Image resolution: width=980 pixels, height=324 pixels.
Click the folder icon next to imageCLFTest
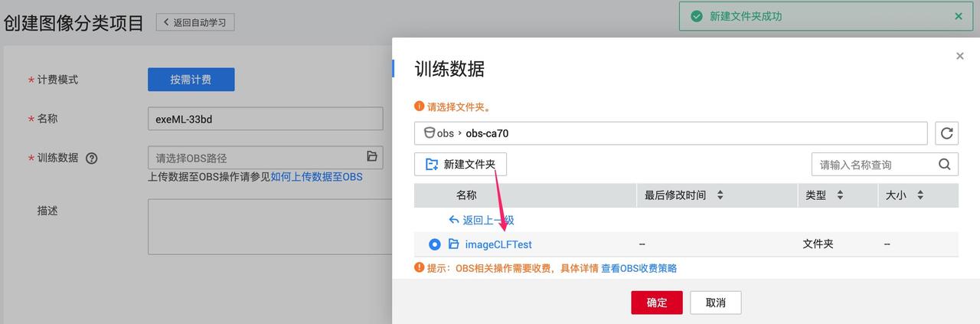click(454, 244)
